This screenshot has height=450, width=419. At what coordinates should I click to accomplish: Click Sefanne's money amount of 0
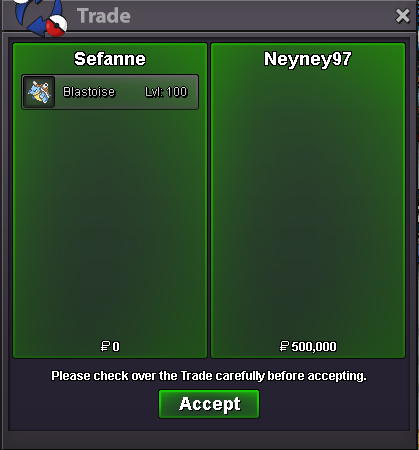[x=116, y=347]
